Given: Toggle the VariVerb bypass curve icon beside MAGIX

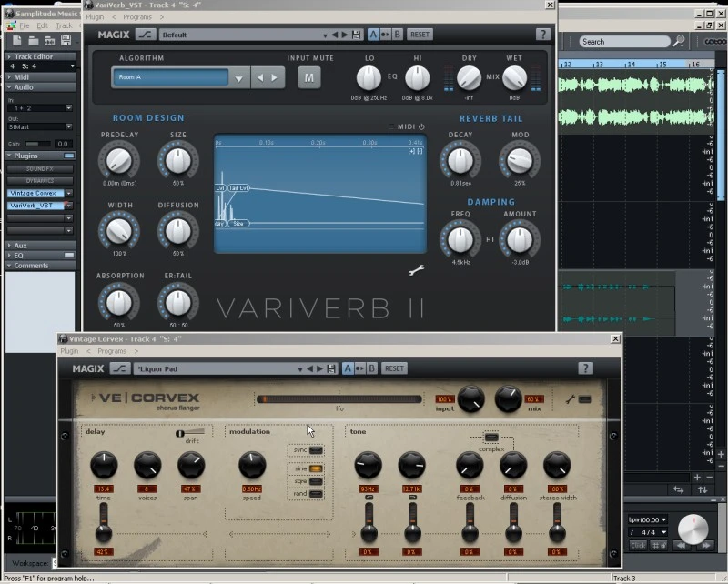Looking at the screenshot, I should click(x=146, y=35).
